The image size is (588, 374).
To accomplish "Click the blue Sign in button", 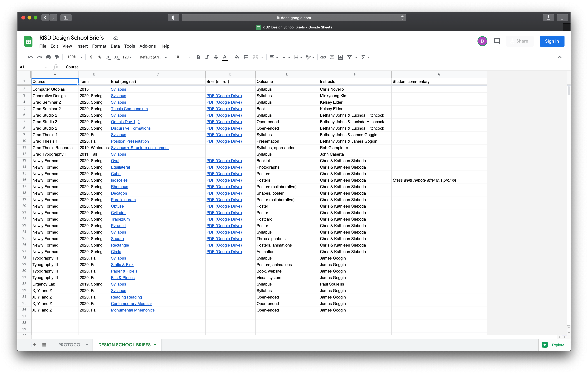I will click(552, 41).
